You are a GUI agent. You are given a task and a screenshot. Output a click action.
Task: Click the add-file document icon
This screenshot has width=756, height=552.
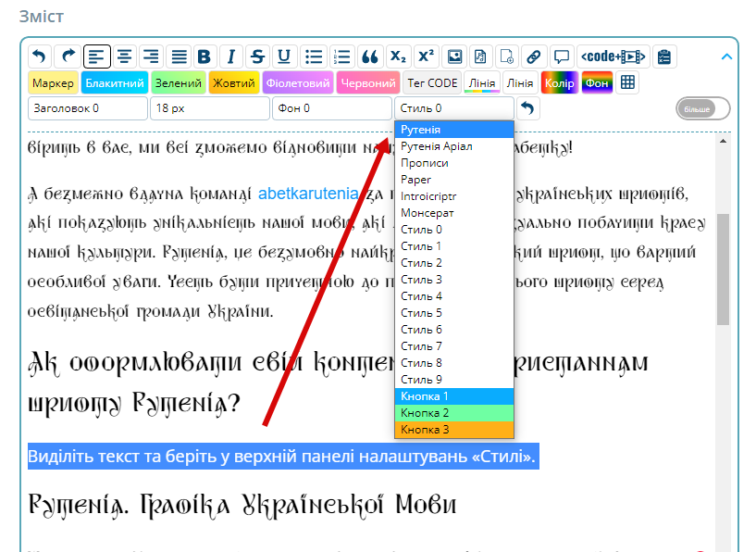(507, 56)
